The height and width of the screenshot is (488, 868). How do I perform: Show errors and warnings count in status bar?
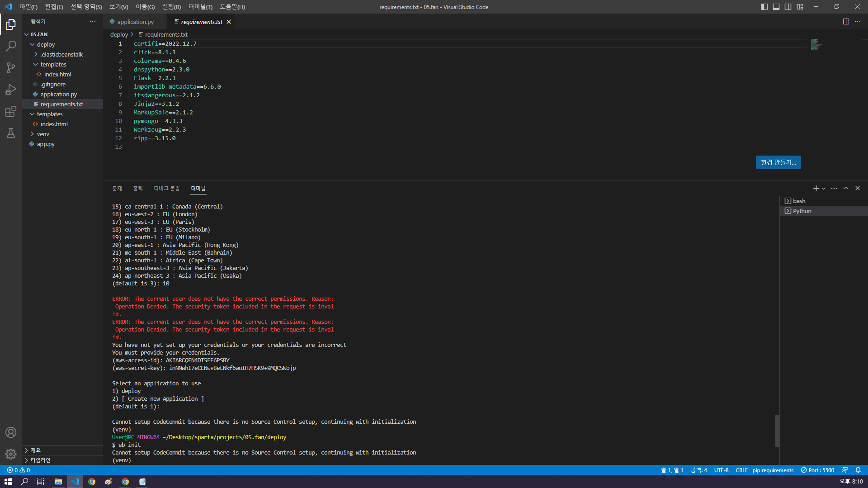(x=19, y=470)
